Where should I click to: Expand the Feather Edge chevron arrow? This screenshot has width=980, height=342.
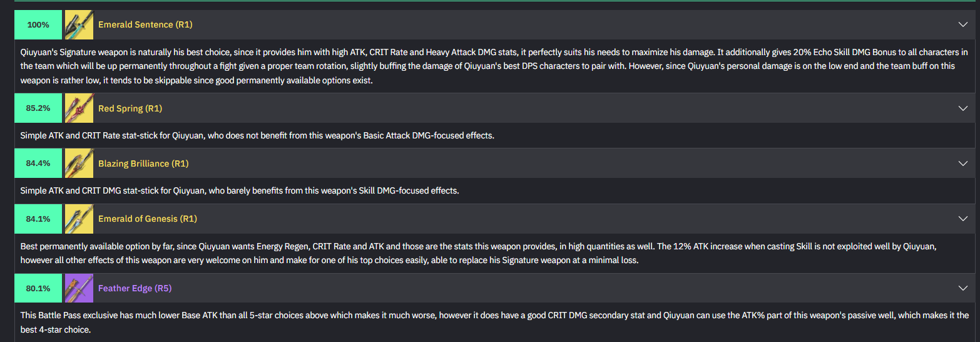point(962,288)
